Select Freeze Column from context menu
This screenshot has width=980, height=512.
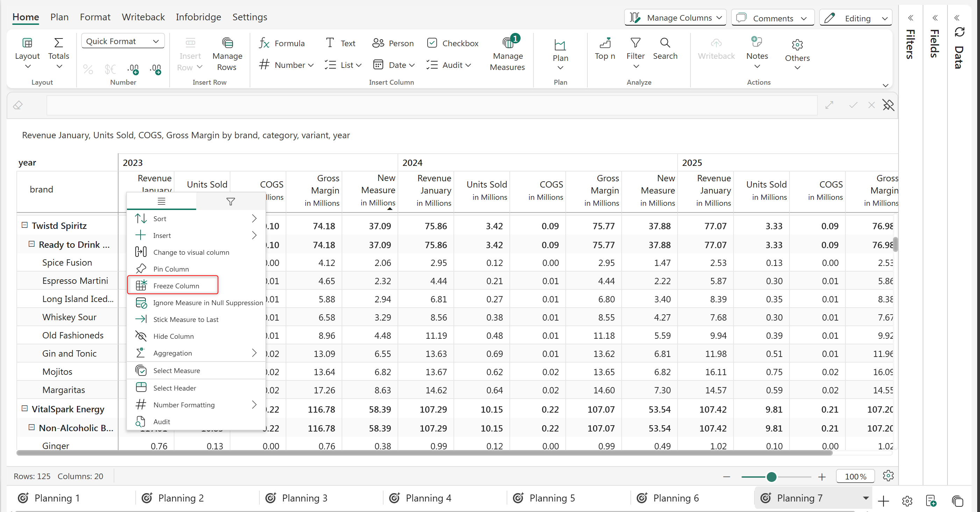click(x=176, y=286)
